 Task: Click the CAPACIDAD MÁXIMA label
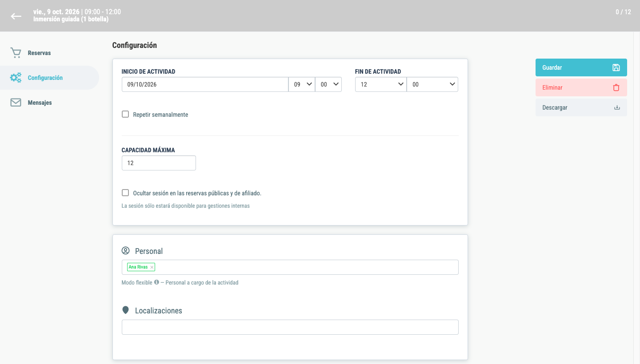(148, 150)
